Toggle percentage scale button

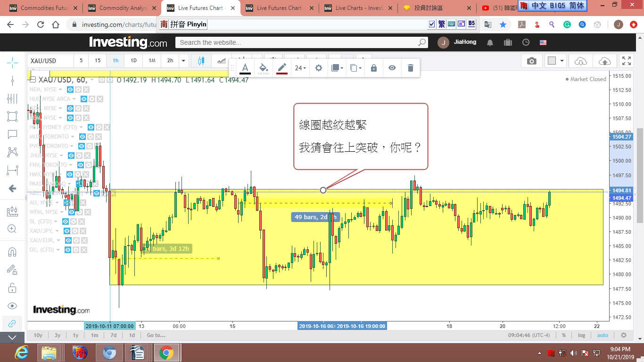pyautogui.click(x=563, y=335)
